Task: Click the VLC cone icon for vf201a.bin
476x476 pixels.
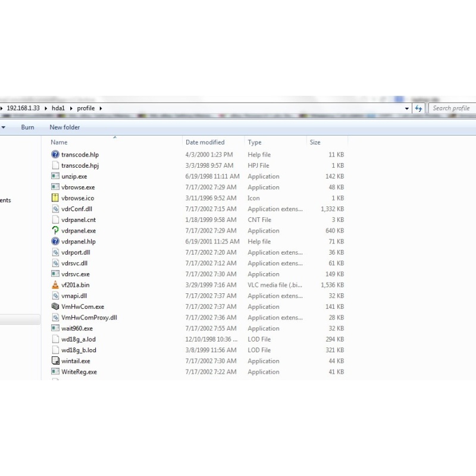Action: pyautogui.click(x=55, y=285)
